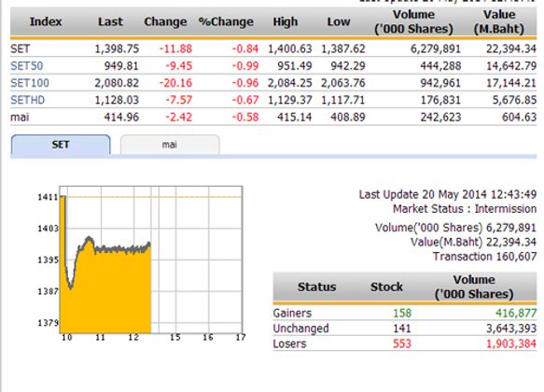Image resolution: width=544 pixels, height=392 pixels.
Task: Click the Volume ('000 Shares) header in index table
Action: (x=414, y=21)
